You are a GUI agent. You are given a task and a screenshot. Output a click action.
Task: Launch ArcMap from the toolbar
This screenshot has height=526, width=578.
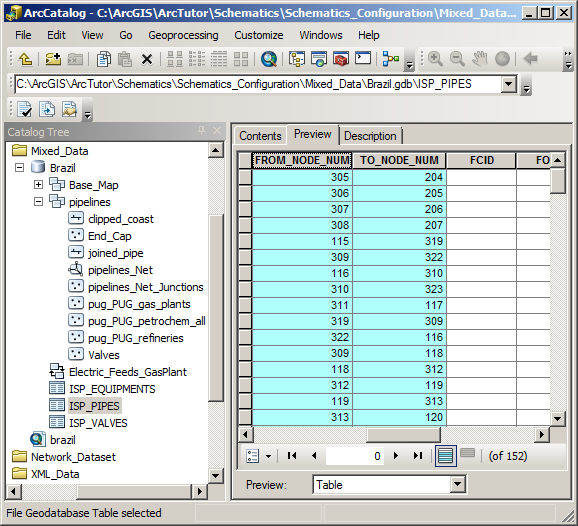tap(318, 59)
